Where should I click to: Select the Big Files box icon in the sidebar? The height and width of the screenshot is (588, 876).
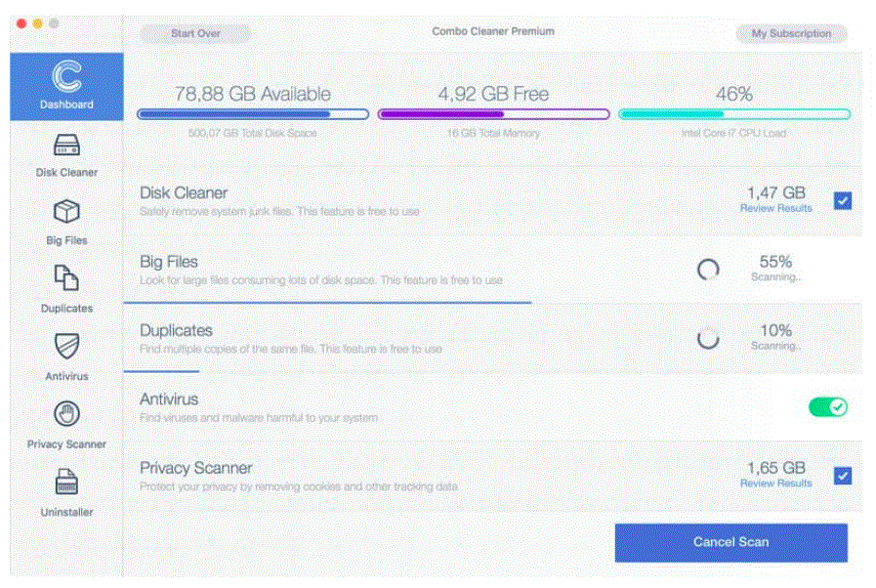(66, 212)
